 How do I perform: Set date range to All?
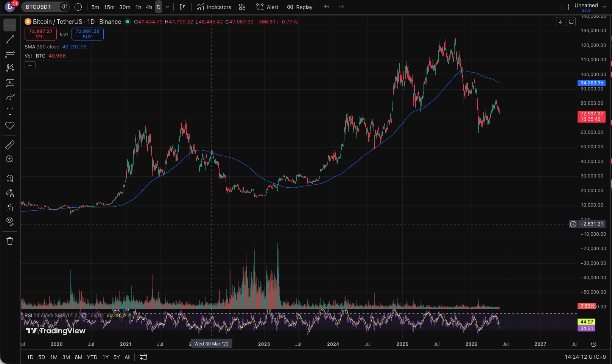coord(128,357)
